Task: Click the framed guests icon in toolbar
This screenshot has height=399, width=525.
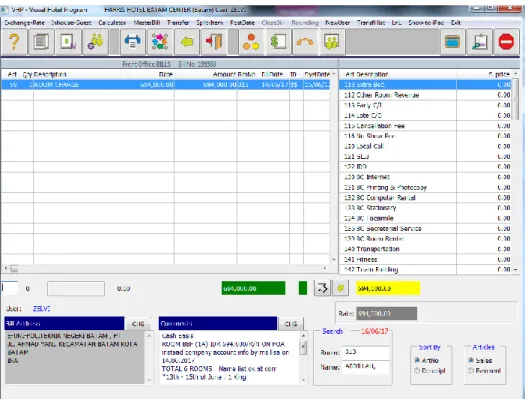Action: pyautogui.click(x=332, y=42)
